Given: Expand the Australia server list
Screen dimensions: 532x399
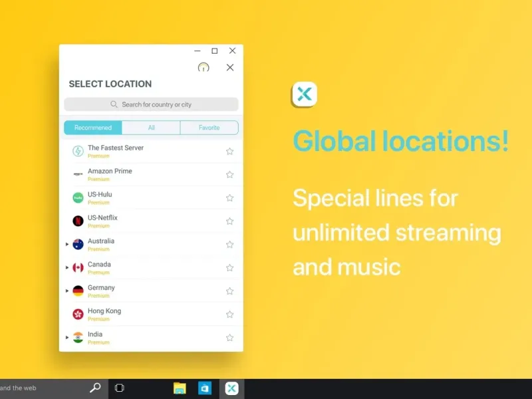Looking at the screenshot, I should pyautogui.click(x=67, y=244).
